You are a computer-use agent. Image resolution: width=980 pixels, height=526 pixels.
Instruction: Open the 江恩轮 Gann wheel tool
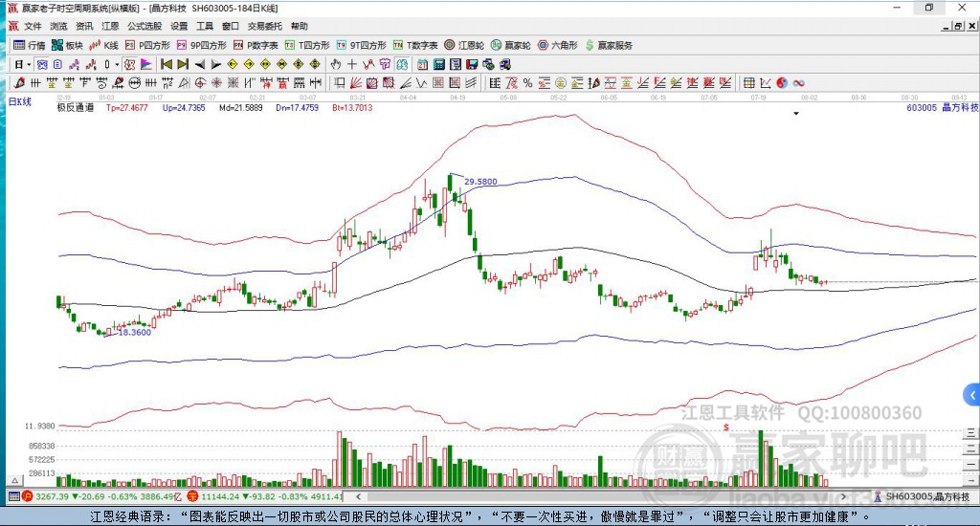coord(464,45)
